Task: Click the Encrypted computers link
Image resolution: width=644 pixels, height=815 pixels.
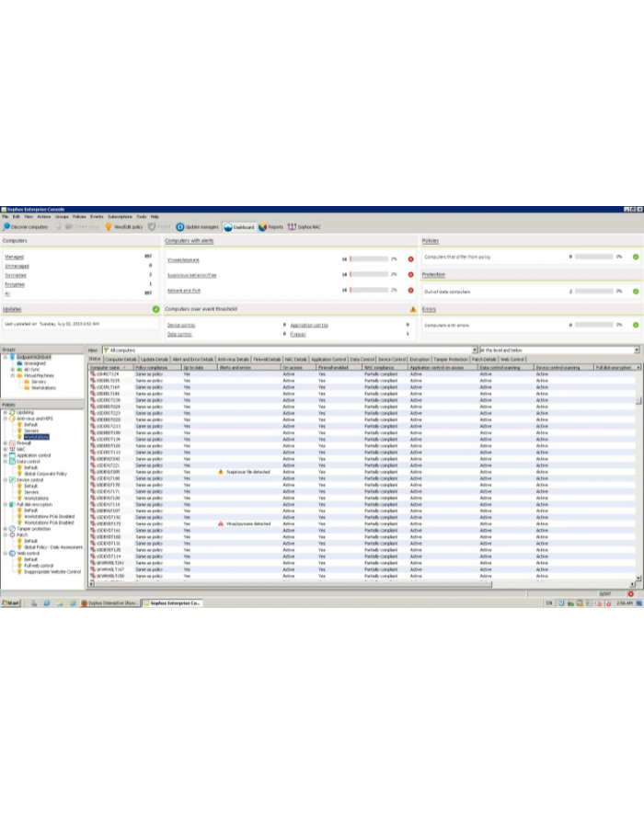Action: [15, 284]
